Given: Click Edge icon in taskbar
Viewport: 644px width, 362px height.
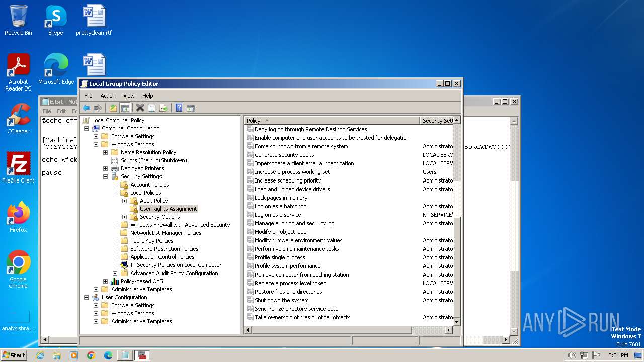Looking at the screenshot, I should point(108,355).
